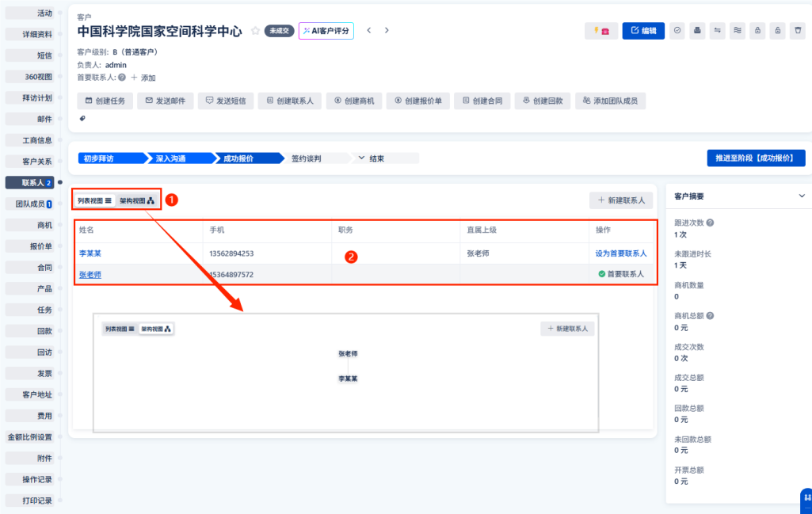
Task: Go to previous customer arrow
Action: click(x=368, y=31)
